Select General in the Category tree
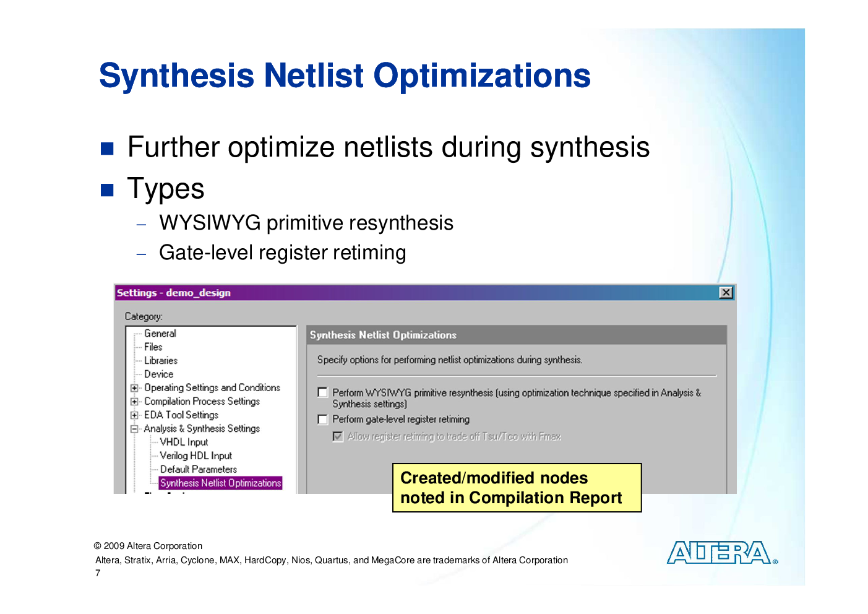This screenshot has height=614, width=868. [x=160, y=334]
